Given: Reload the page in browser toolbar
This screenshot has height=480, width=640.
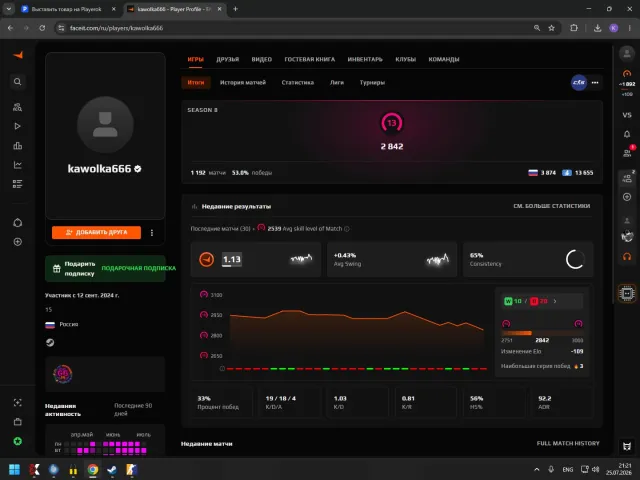Looking at the screenshot, I should click(x=42, y=28).
